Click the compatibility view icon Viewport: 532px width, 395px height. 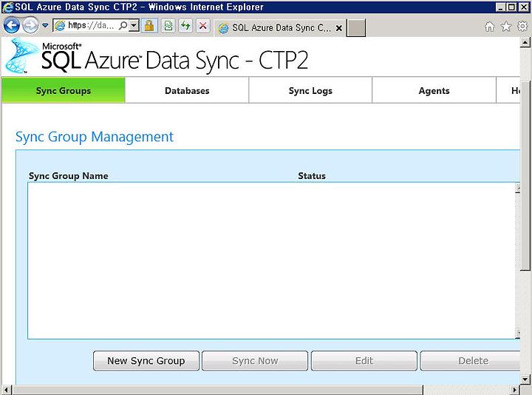(168, 26)
